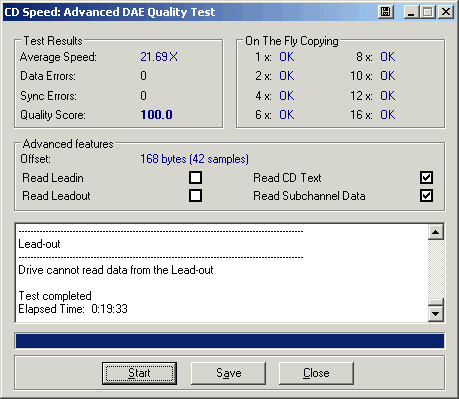Uncheck the Read CD Text checkbox

click(x=427, y=178)
